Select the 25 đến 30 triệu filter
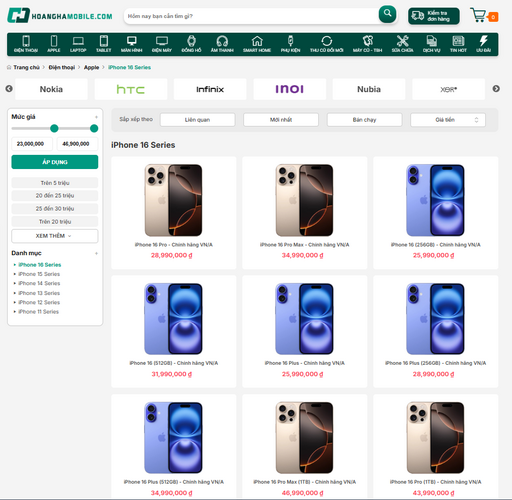The image size is (512, 500). click(55, 209)
